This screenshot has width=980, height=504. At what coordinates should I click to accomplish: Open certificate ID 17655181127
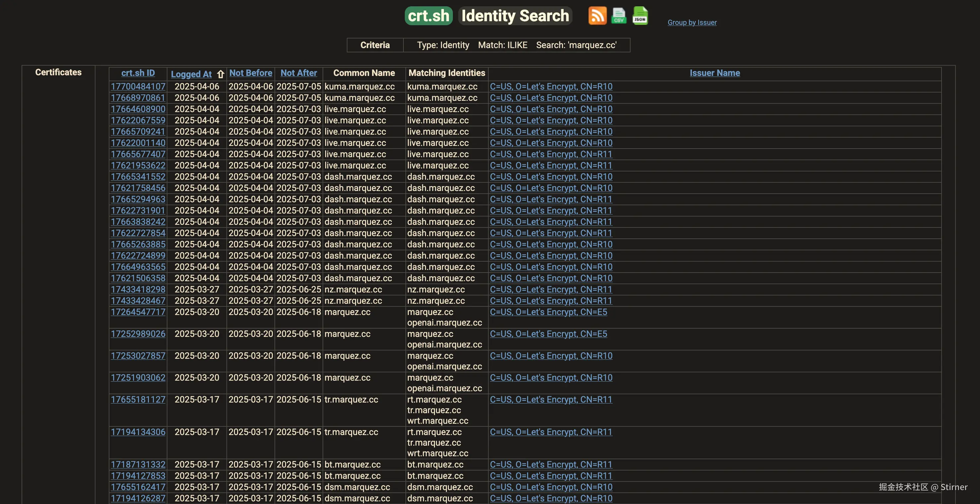(138, 400)
